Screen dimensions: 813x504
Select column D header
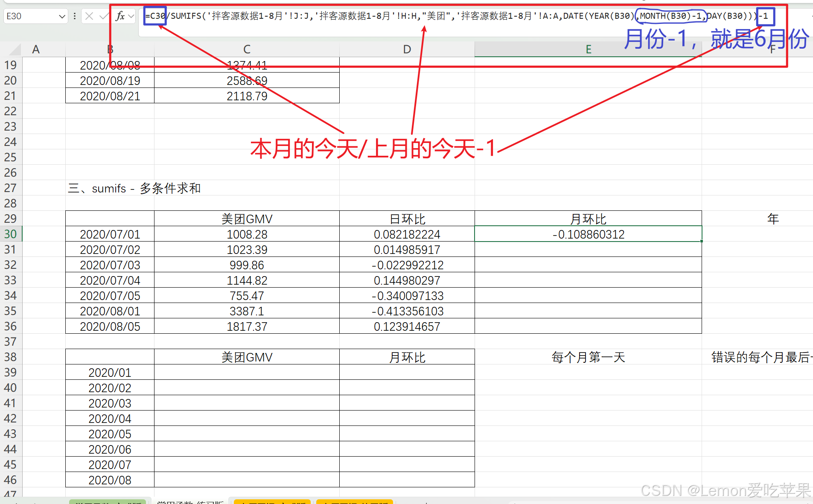[407, 50]
